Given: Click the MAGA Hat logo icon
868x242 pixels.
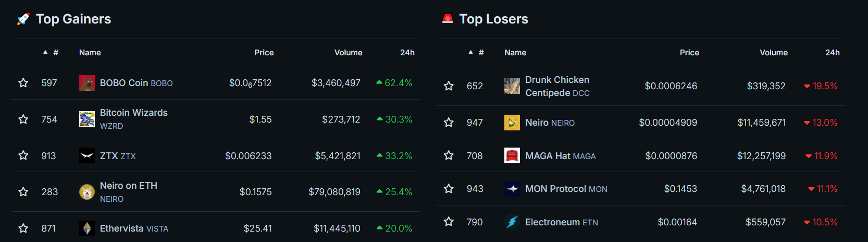Looking at the screenshot, I should [512, 155].
